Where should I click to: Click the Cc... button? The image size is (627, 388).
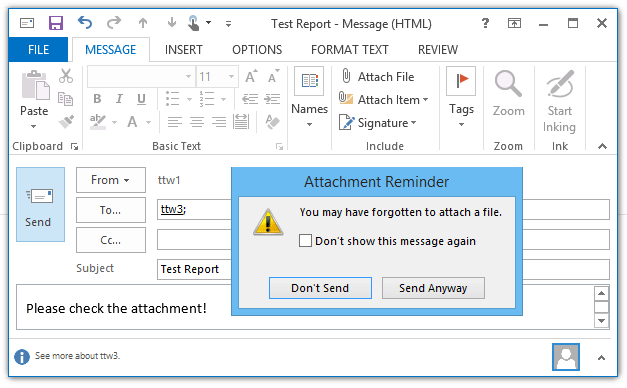coord(111,240)
